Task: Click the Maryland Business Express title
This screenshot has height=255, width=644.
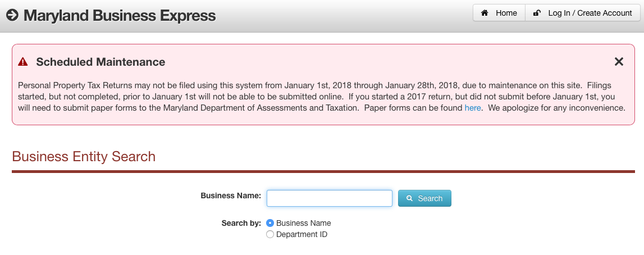Action: pos(119,15)
